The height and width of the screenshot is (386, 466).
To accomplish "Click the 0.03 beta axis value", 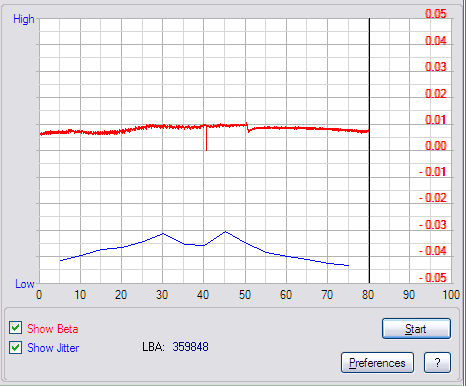I will [436, 67].
